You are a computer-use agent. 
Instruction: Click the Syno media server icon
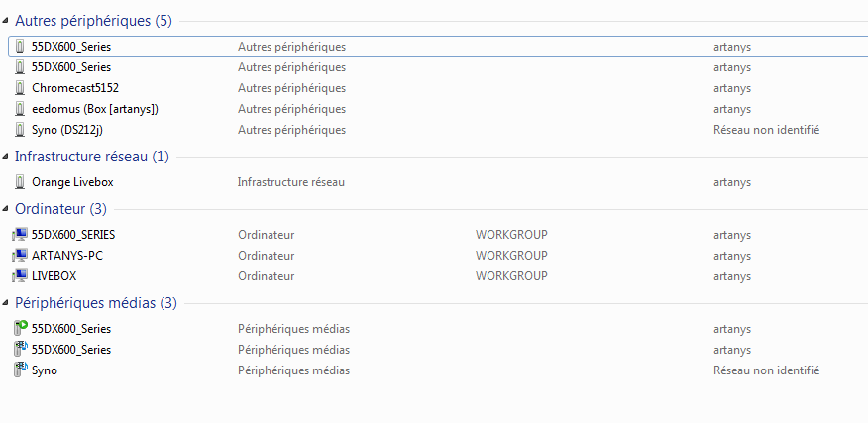[21, 370]
